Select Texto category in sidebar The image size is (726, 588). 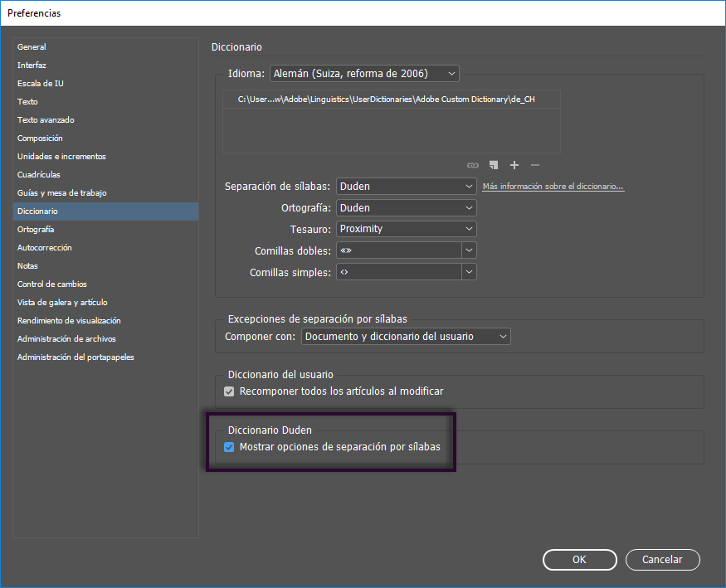point(105,102)
